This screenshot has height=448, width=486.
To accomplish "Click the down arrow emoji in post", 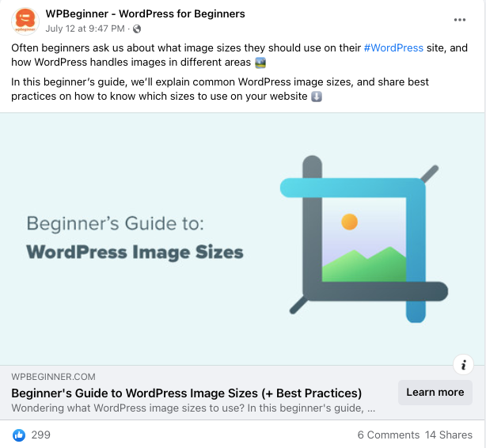I will tap(317, 97).
